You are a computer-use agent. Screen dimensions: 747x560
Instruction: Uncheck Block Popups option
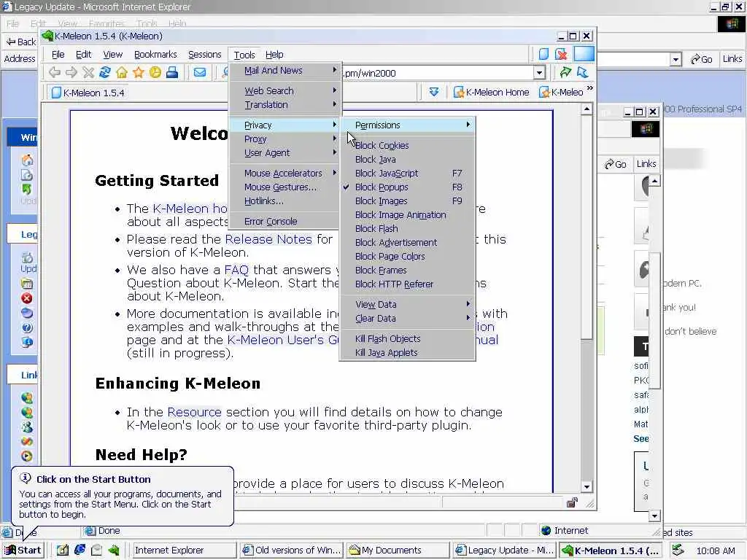[407, 187]
